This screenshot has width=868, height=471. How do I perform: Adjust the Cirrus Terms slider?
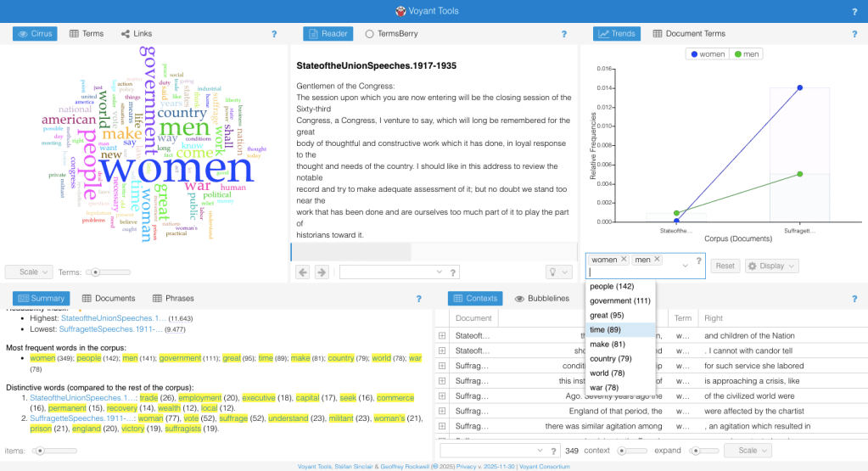(x=96, y=272)
